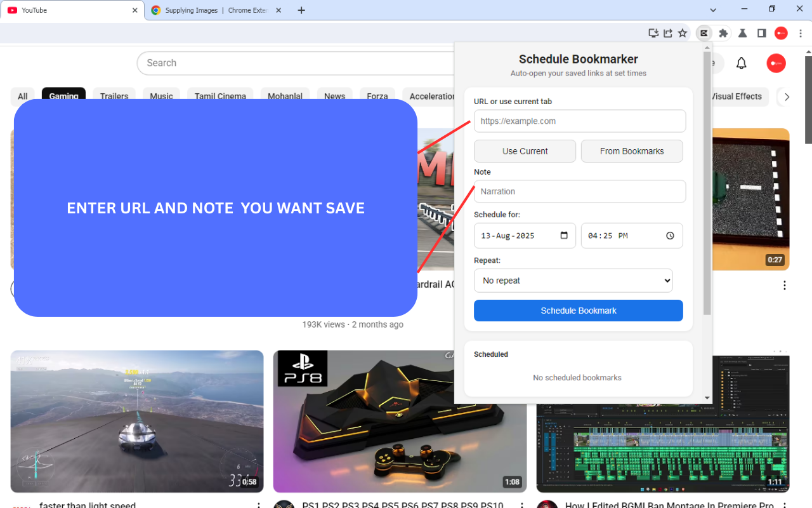The height and width of the screenshot is (508, 812).
Task: Open more options for the 0:27 video
Action: point(785,285)
